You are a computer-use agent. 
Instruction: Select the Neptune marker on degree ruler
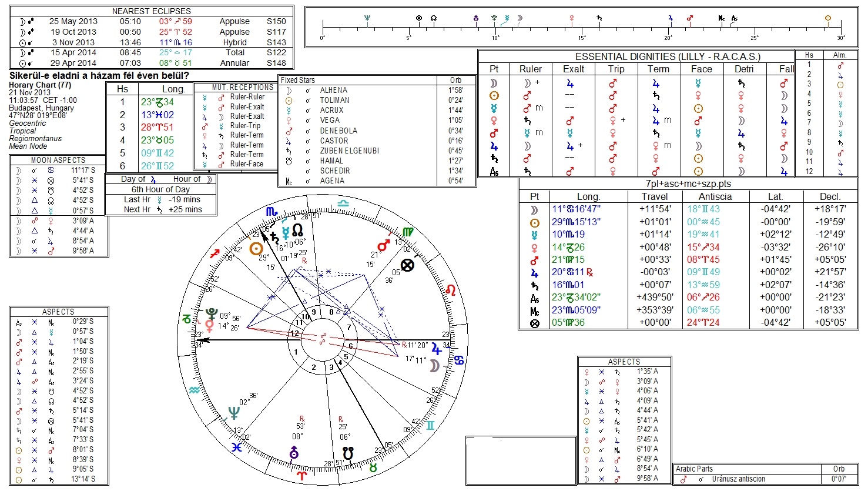tap(367, 18)
